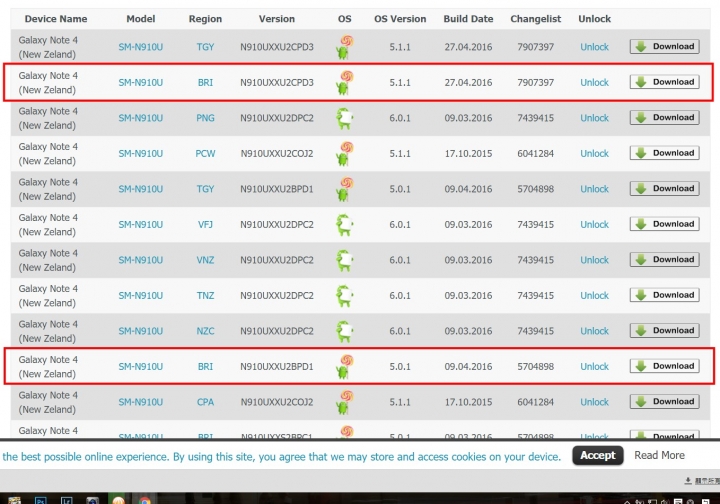
Task: Click the Changelist column header
Action: click(535, 19)
